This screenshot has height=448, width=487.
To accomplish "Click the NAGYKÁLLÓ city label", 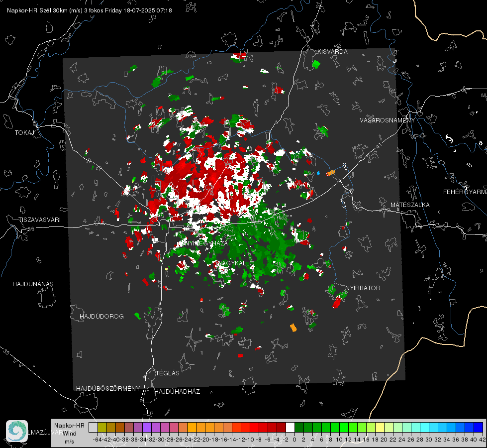I will [236, 263].
